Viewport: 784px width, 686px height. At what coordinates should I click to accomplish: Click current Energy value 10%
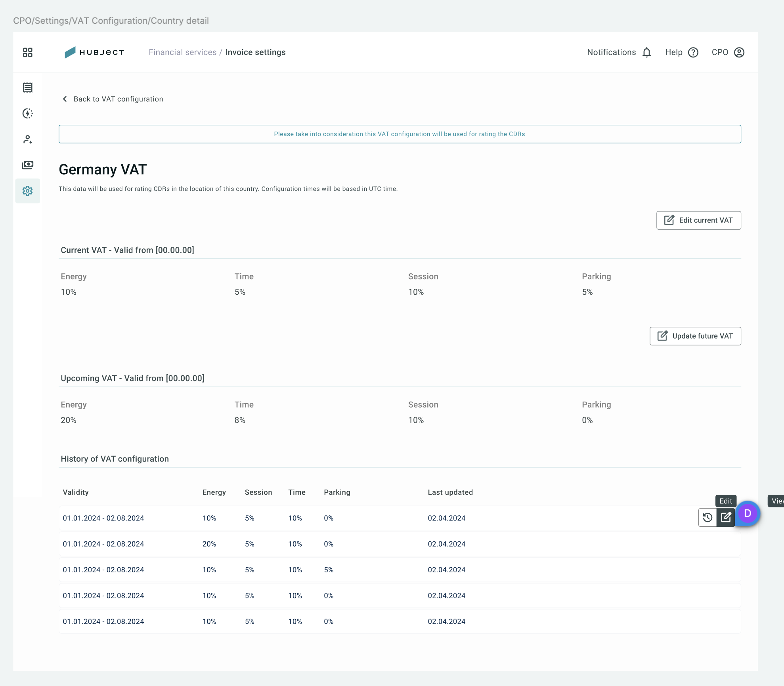(x=69, y=292)
